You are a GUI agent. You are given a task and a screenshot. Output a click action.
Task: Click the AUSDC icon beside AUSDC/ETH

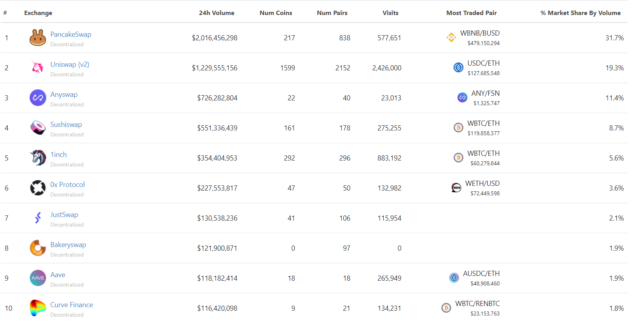pyautogui.click(x=454, y=278)
